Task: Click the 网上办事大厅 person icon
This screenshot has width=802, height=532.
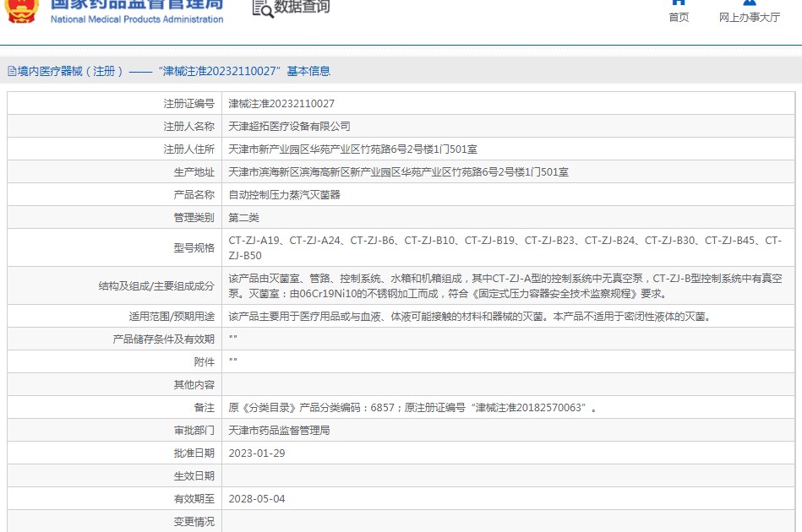Action: pyautogui.click(x=749, y=3)
